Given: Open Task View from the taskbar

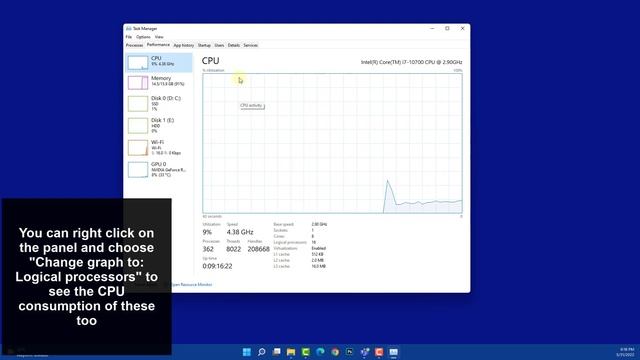Looking at the screenshot, I should 276,352.
